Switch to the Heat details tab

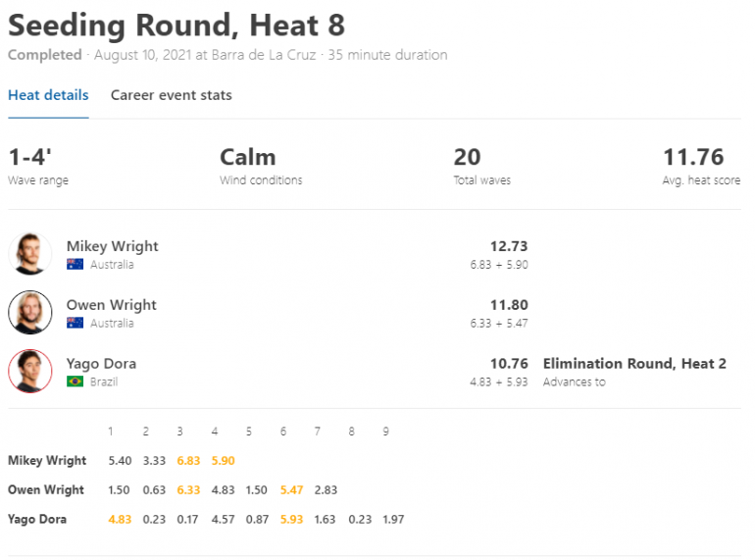coord(48,95)
